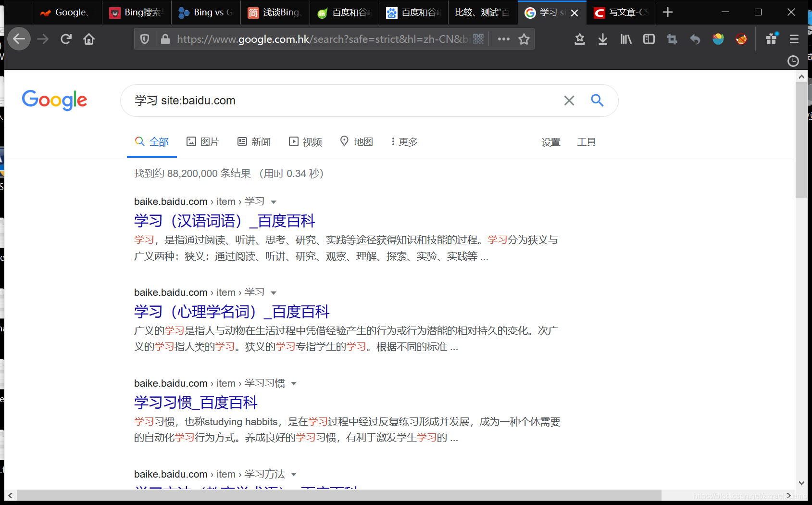Open the QR code icon in address bar
Image resolution: width=812 pixels, height=505 pixels.
tap(478, 39)
